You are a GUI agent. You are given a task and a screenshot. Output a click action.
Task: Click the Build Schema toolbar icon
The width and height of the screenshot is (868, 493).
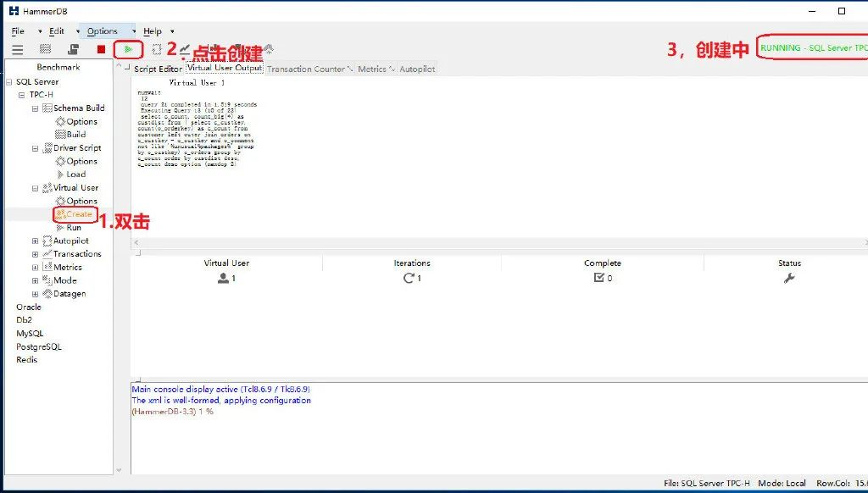[46, 49]
